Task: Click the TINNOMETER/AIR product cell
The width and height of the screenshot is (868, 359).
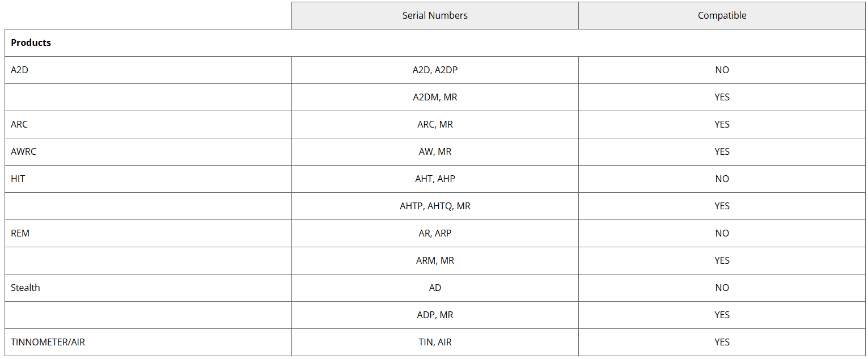Action: 48,343
